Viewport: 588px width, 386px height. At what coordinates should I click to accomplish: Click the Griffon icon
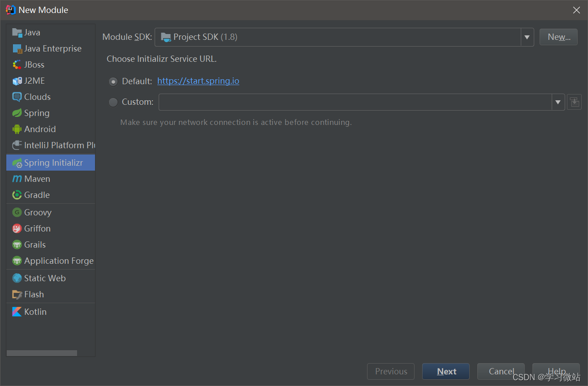pos(17,228)
